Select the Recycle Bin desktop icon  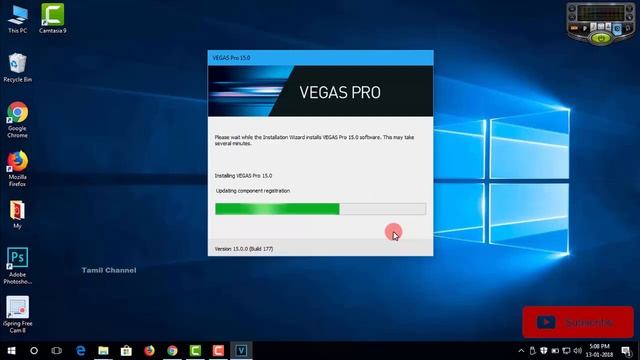click(18, 68)
